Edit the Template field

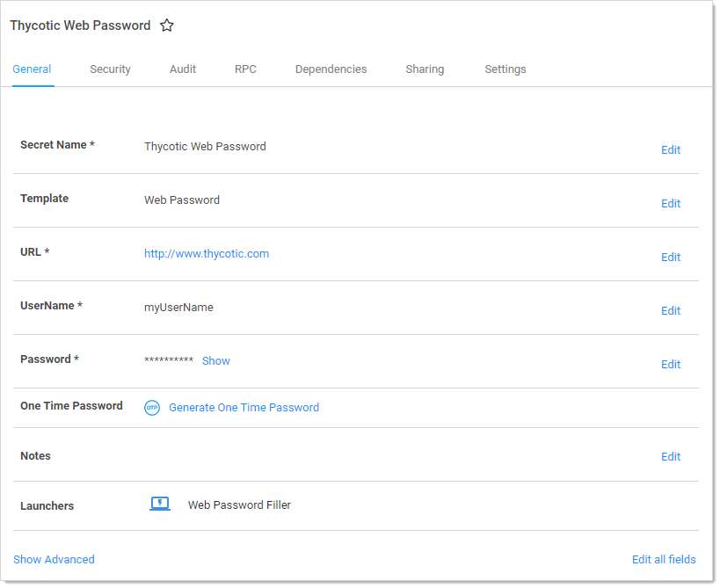pyautogui.click(x=671, y=204)
